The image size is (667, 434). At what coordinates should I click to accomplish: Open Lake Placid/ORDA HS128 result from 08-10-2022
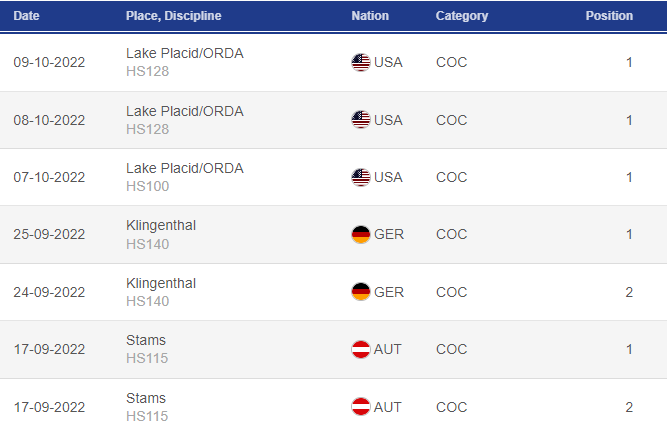334,120
